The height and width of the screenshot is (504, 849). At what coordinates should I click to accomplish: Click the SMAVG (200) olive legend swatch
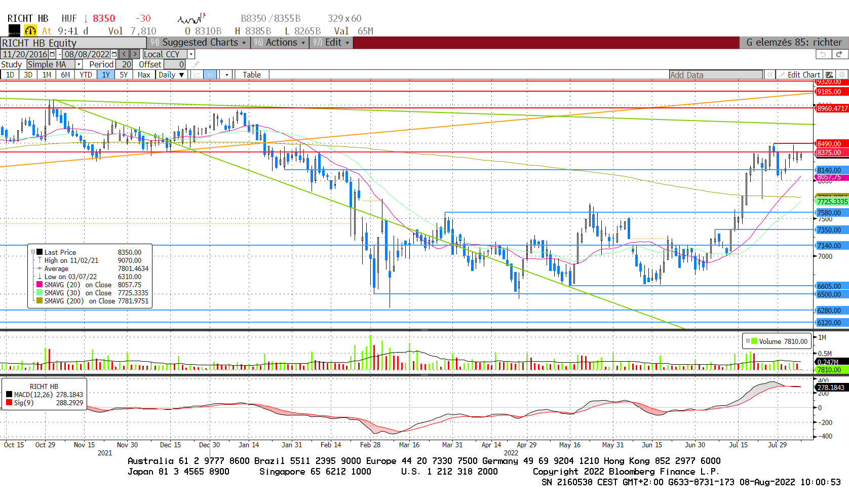(x=40, y=301)
